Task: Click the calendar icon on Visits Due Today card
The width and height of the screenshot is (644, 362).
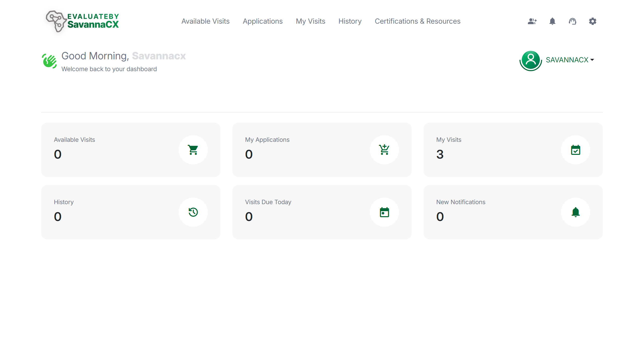Action: pos(384,212)
